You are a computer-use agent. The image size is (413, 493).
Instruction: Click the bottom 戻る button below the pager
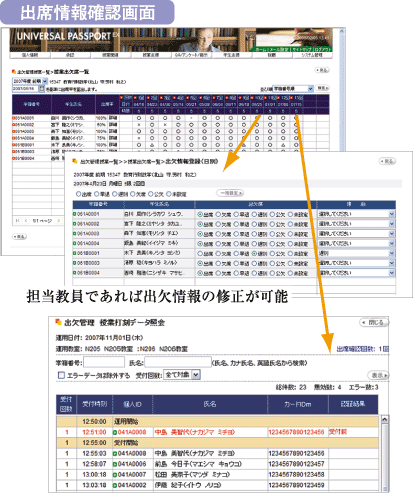(x=19, y=237)
